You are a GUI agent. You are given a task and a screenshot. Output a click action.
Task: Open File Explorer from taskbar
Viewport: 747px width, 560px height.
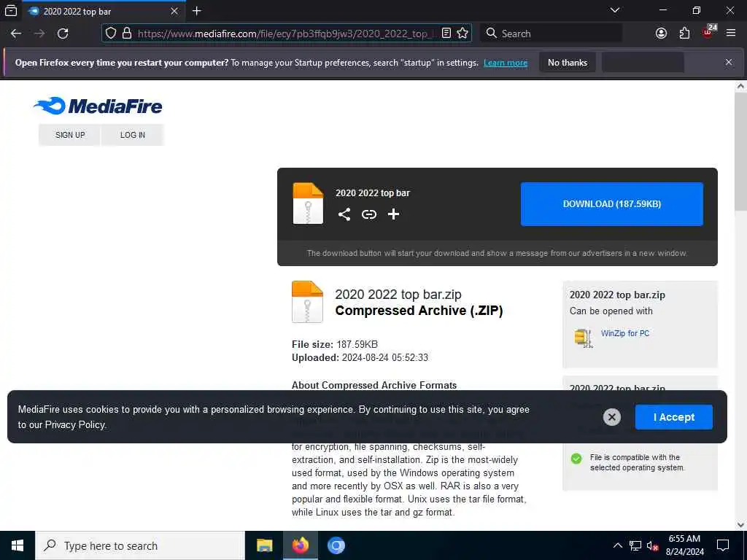point(264,545)
